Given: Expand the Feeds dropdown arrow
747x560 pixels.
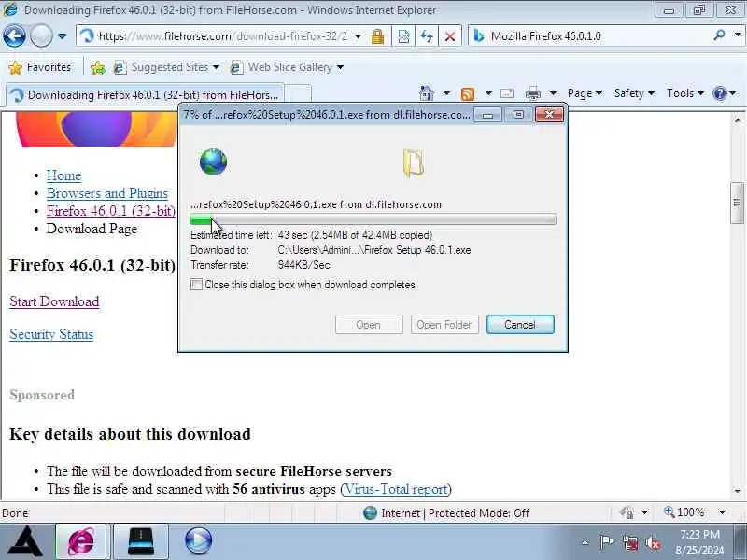Looking at the screenshot, I should [x=488, y=93].
